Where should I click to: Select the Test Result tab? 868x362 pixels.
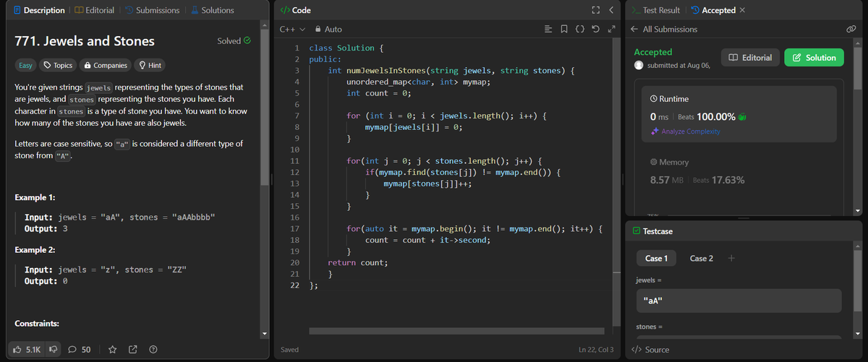click(x=655, y=10)
